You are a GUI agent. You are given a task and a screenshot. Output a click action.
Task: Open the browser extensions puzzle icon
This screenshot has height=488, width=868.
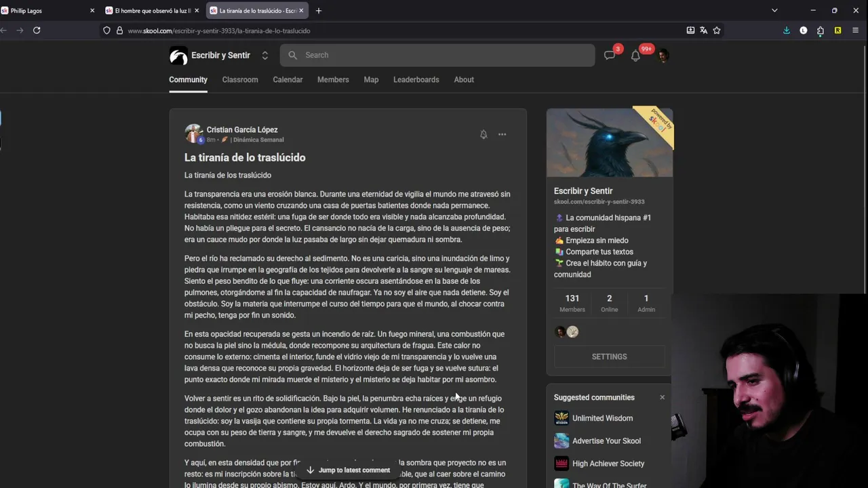[821, 30]
